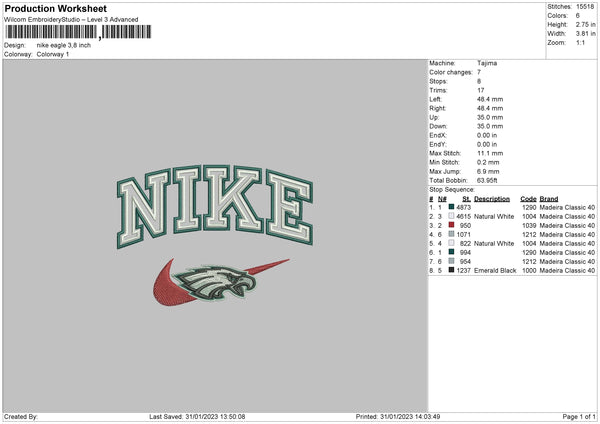This screenshot has height=424, width=600.
Task: Click the dark green swatch in stop 1
Action: click(x=452, y=207)
